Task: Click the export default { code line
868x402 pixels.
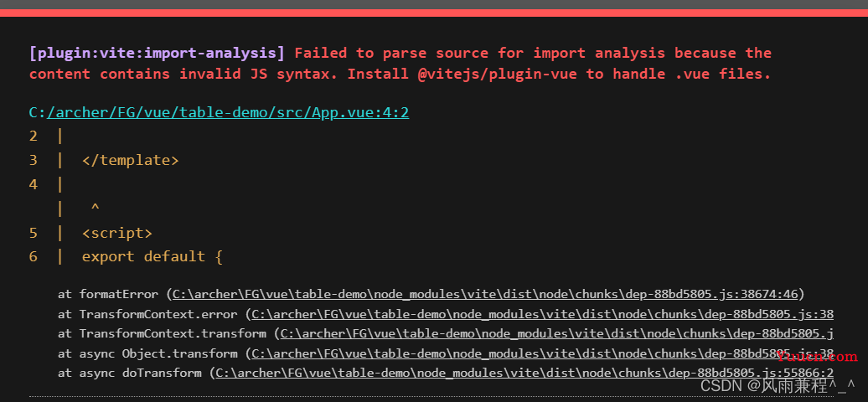Action: pos(152,257)
